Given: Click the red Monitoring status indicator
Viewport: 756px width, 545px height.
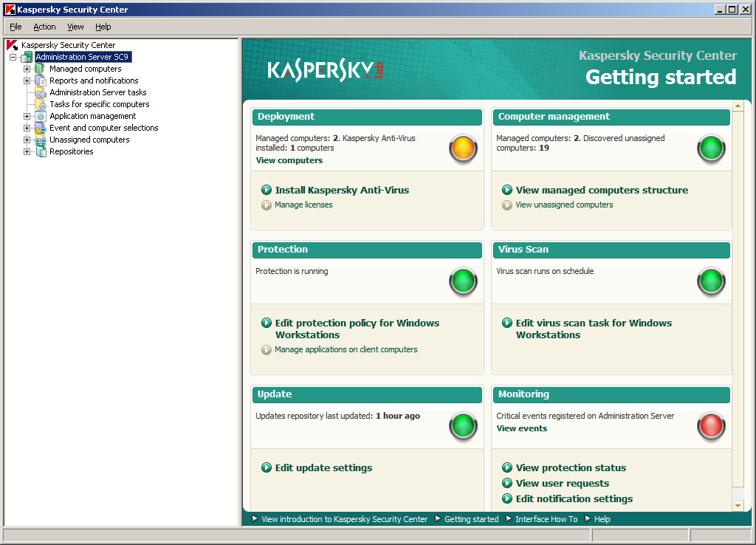Looking at the screenshot, I should coord(711,426).
